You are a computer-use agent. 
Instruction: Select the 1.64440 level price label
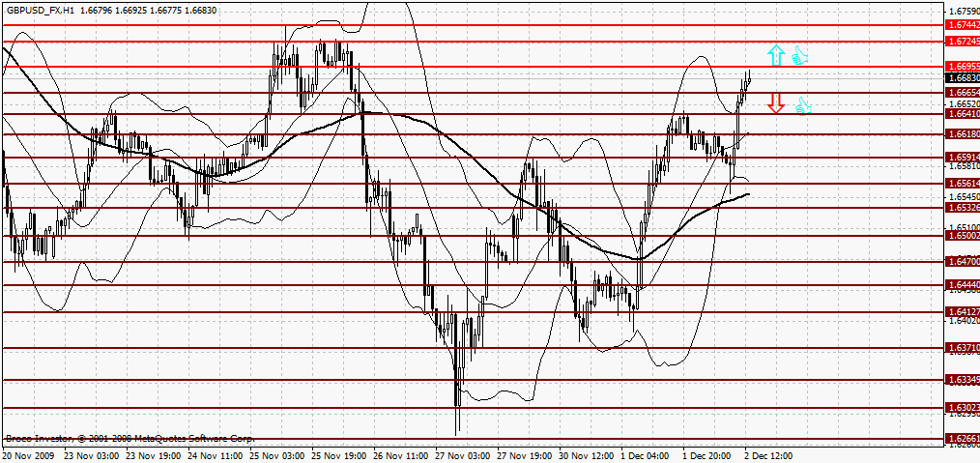(x=964, y=285)
